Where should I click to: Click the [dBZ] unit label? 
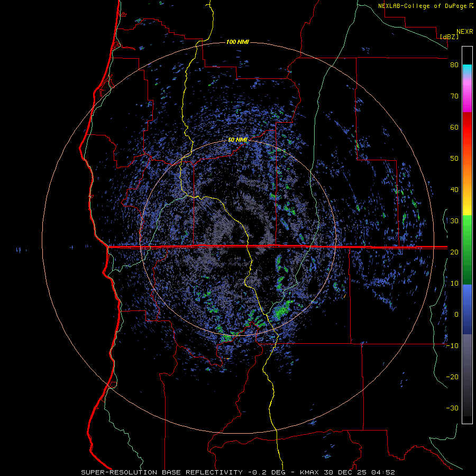pos(449,36)
